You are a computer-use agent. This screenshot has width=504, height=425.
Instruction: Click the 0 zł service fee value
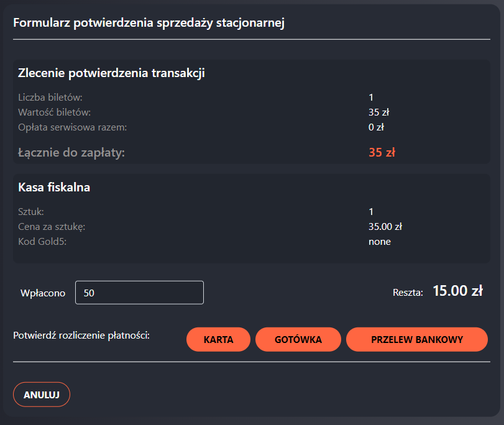[x=376, y=127]
